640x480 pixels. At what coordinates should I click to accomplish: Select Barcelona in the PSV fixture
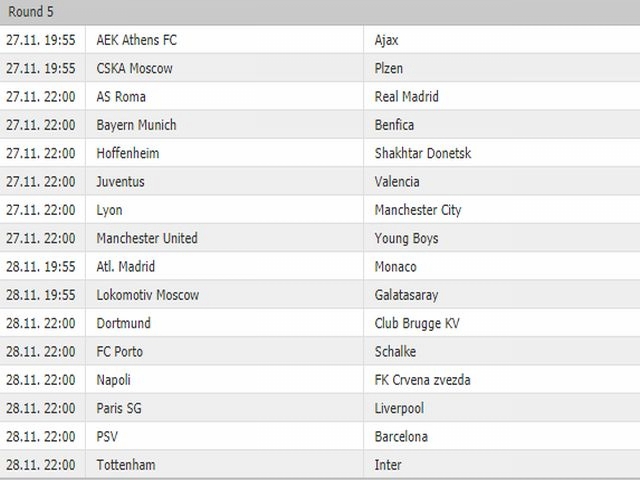(x=401, y=436)
